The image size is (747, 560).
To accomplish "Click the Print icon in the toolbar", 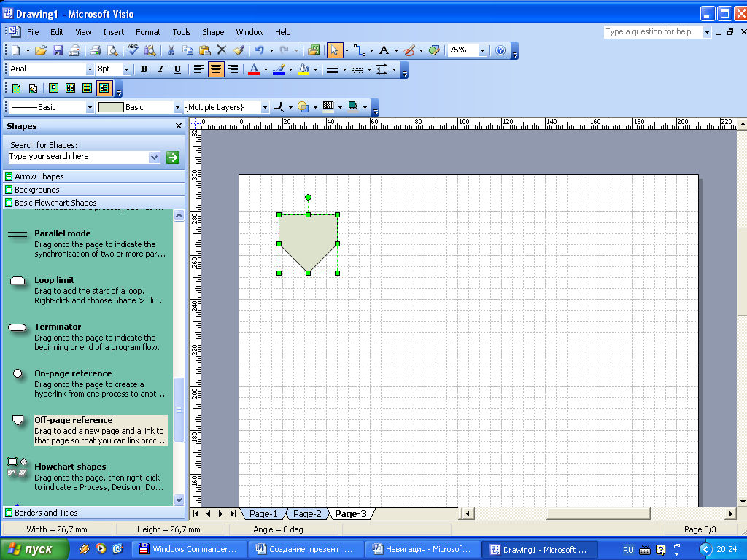I will coord(95,50).
